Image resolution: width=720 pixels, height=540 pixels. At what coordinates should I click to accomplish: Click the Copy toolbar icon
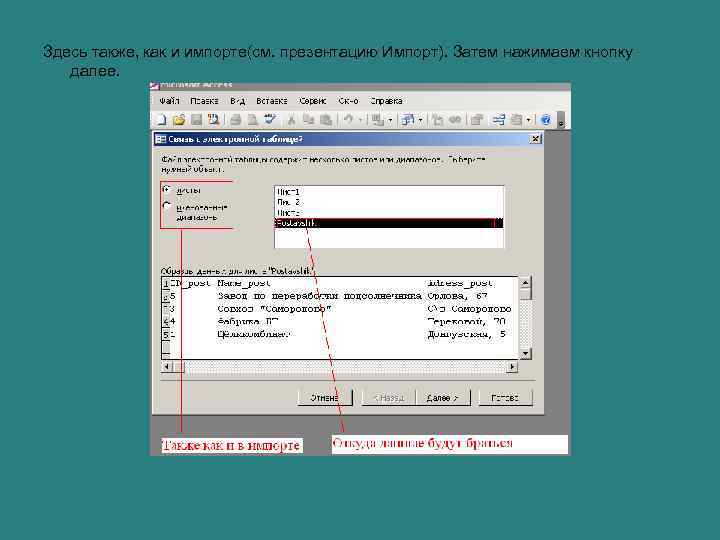pos(309,120)
